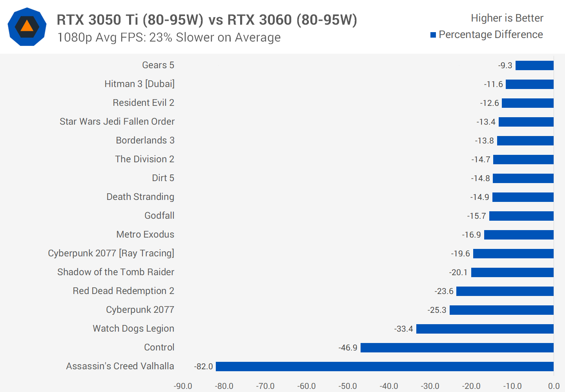Click the 'Borderlands 3' label
The width and height of the screenshot is (565, 392).
[145, 140]
